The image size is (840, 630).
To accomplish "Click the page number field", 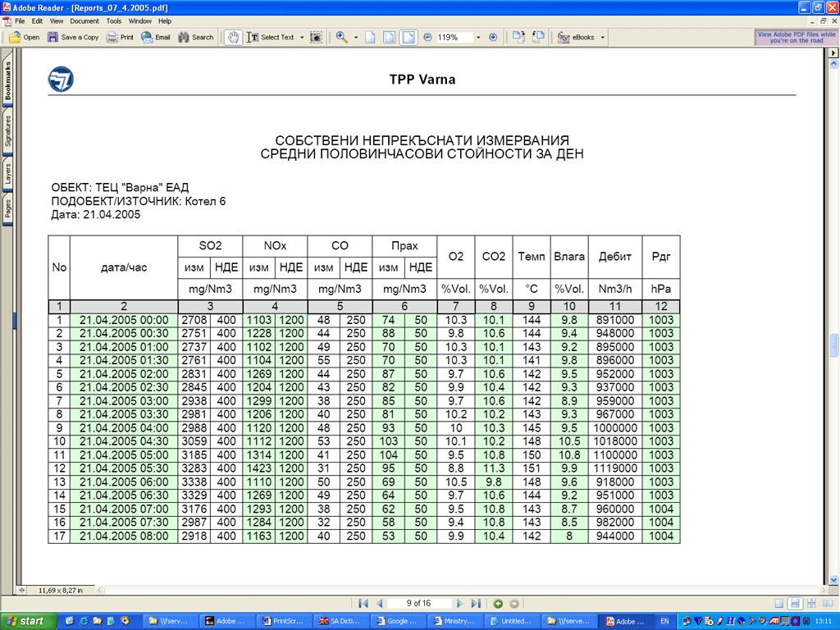I will (418, 603).
